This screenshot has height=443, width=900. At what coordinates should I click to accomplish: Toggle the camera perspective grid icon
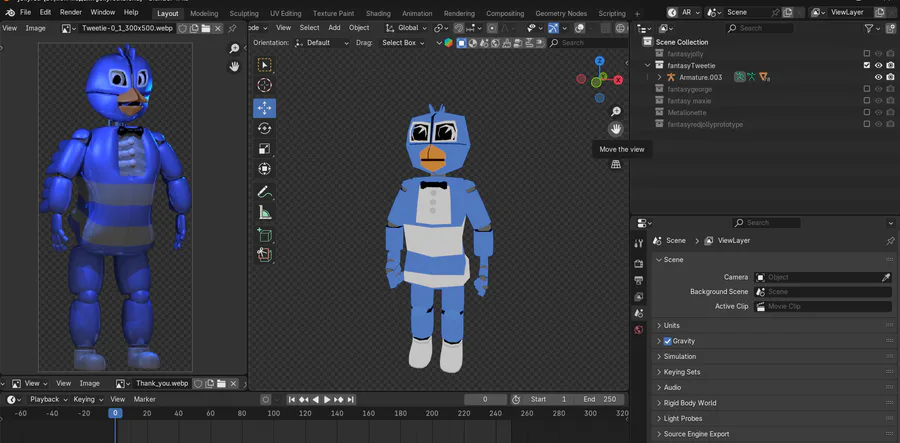point(616,165)
